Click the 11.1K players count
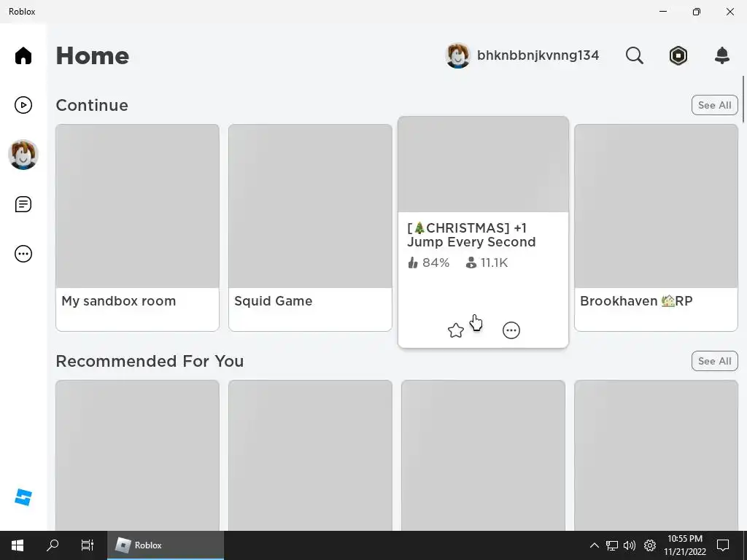This screenshot has width=747, height=560. [x=487, y=262]
